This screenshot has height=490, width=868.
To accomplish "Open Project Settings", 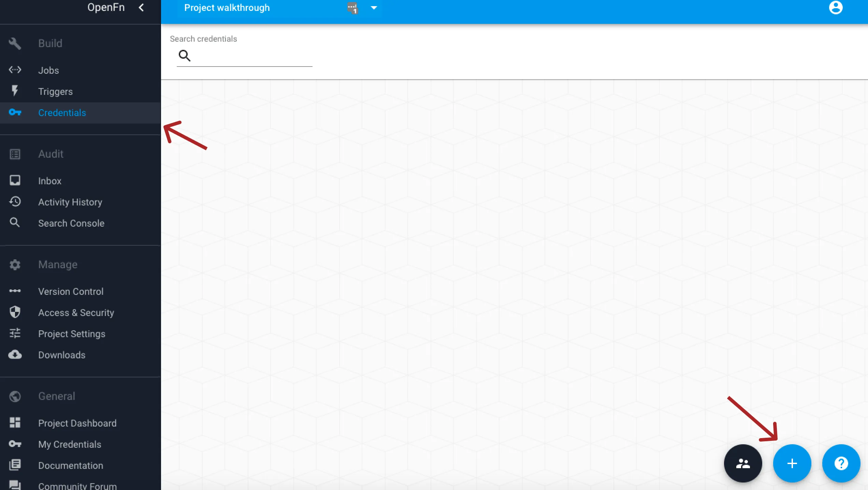I will pyautogui.click(x=80, y=334).
